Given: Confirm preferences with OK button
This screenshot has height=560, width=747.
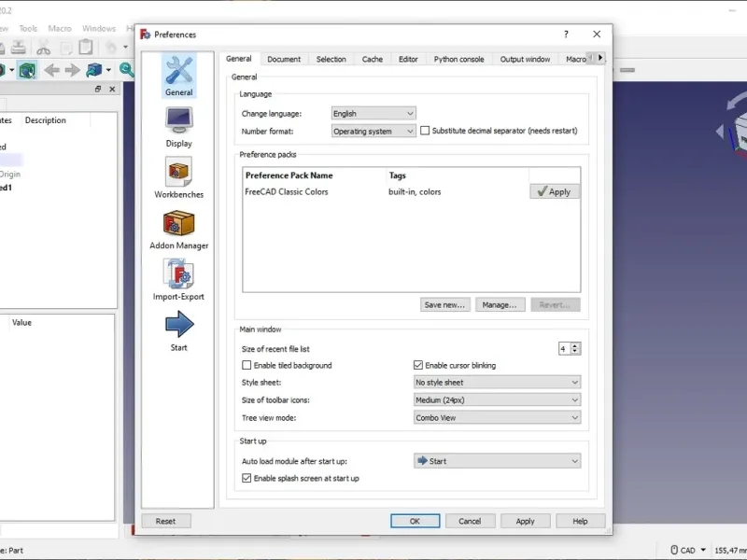Looking at the screenshot, I should point(415,521).
